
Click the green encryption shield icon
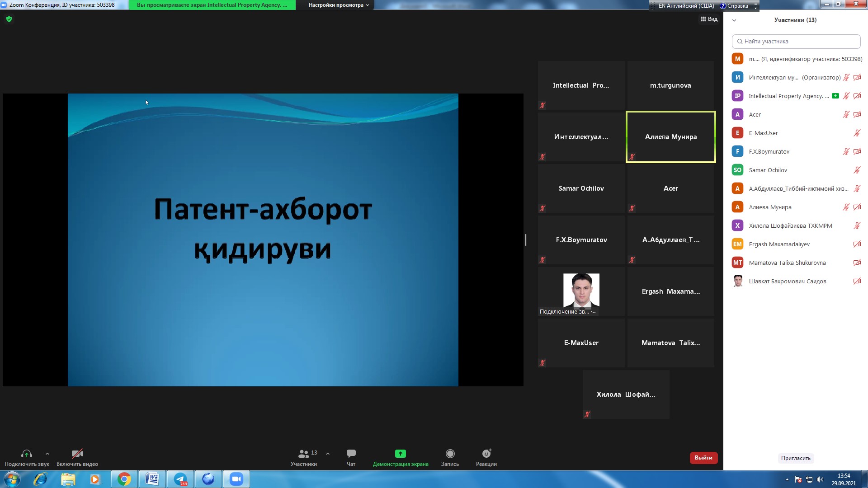[9, 19]
